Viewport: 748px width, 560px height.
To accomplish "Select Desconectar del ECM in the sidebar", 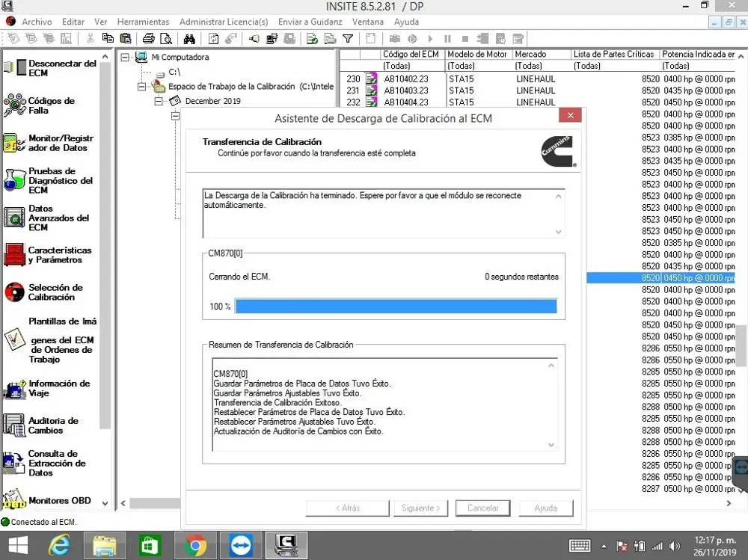I will point(50,68).
